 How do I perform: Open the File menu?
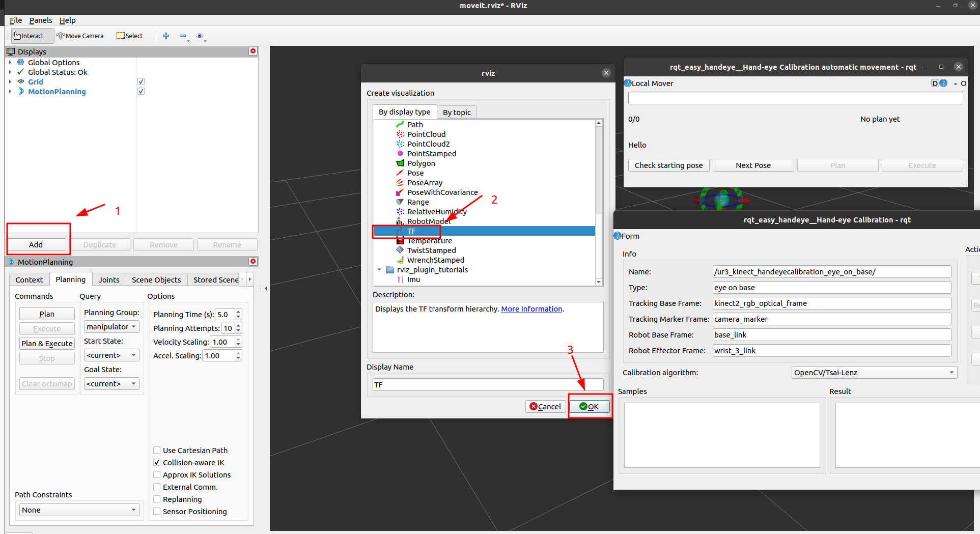(16, 20)
